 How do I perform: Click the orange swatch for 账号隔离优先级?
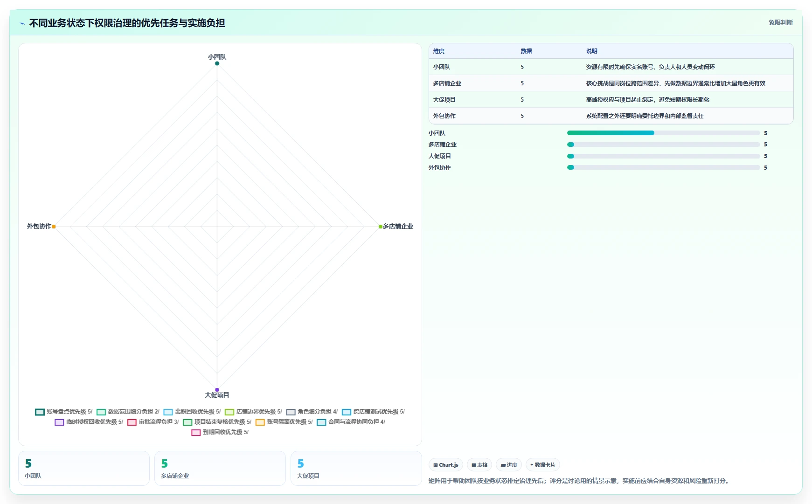click(x=260, y=422)
